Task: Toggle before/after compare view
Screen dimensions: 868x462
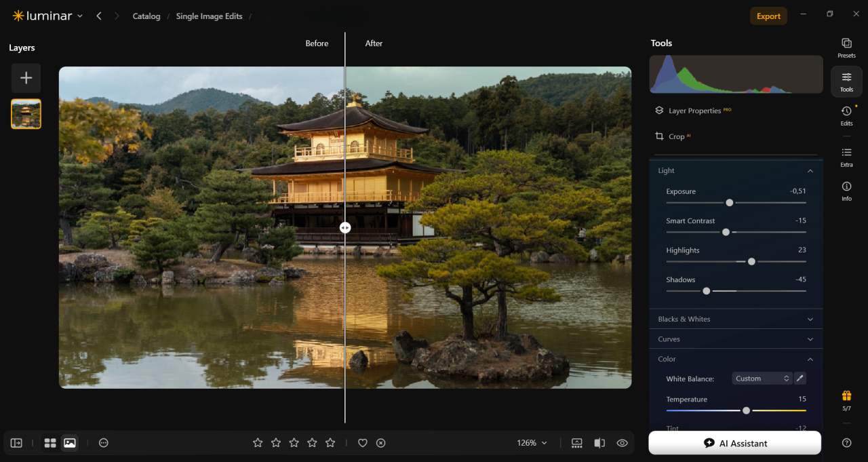Action: point(599,443)
